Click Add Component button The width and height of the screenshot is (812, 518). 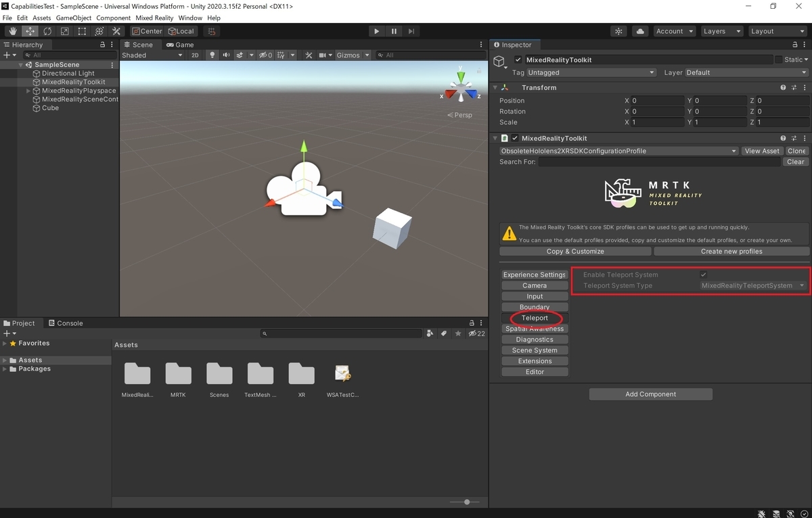(650, 394)
